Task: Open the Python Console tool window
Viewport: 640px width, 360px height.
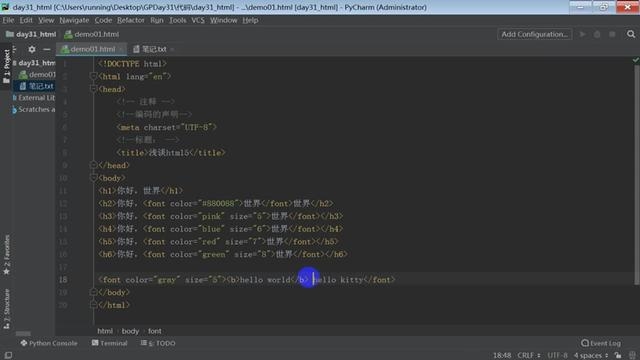Action: click(x=49, y=343)
